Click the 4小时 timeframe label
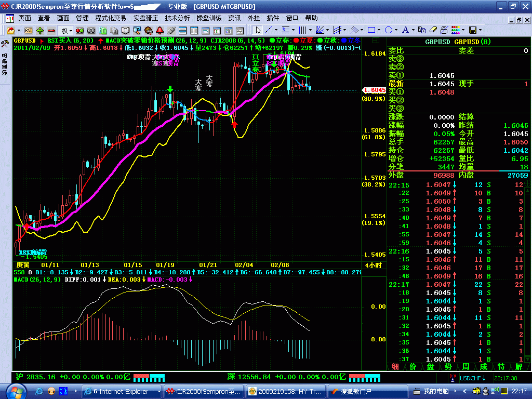 pos(373,265)
